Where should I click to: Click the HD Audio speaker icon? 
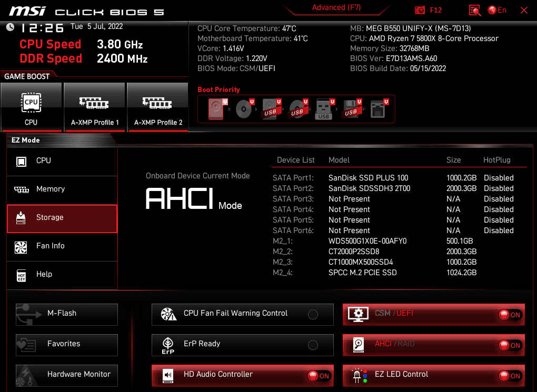168,376
